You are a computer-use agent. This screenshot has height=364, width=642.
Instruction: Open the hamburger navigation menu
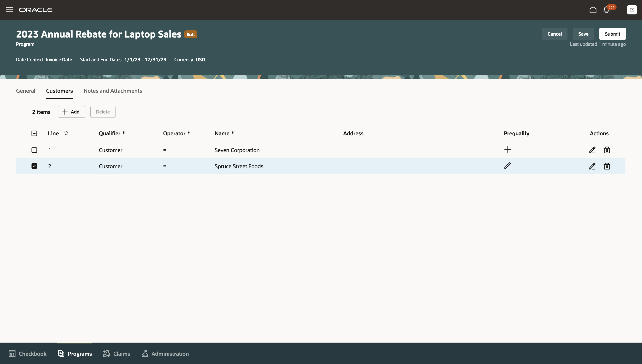(x=9, y=10)
